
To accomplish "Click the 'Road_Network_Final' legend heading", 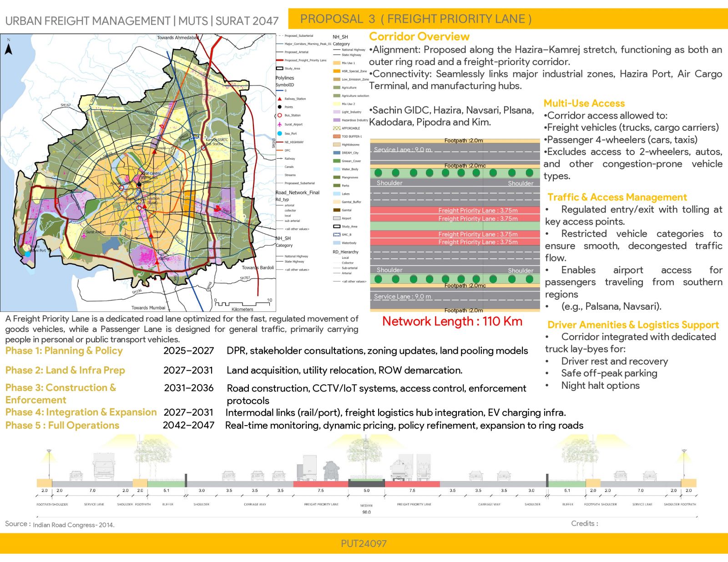I will point(298,192).
